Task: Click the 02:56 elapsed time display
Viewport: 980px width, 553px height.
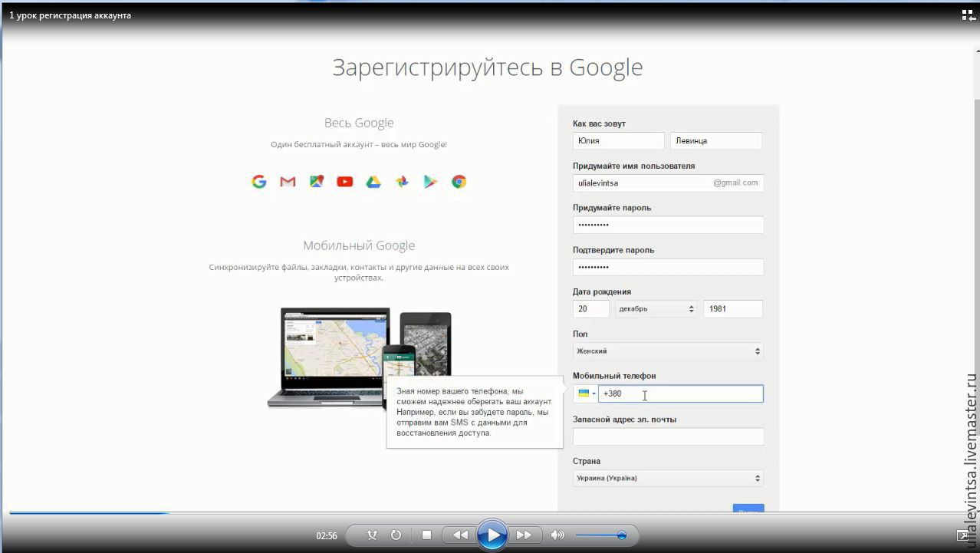Action: (x=327, y=535)
